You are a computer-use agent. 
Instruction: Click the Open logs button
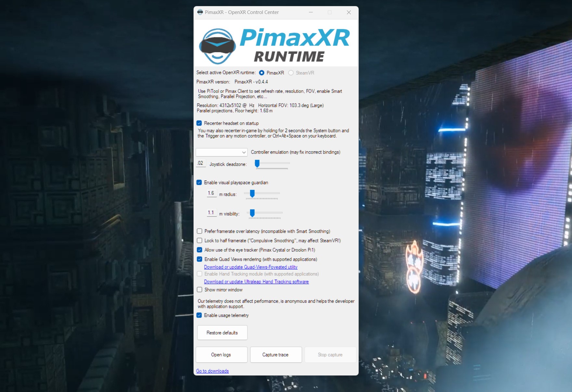pyautogui.click(x=221, y=355)
